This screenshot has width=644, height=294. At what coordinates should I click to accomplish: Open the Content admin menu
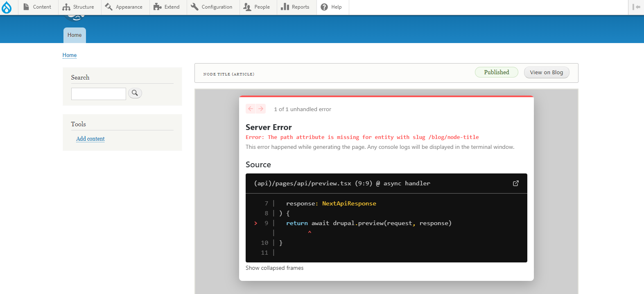click(37, 7)
